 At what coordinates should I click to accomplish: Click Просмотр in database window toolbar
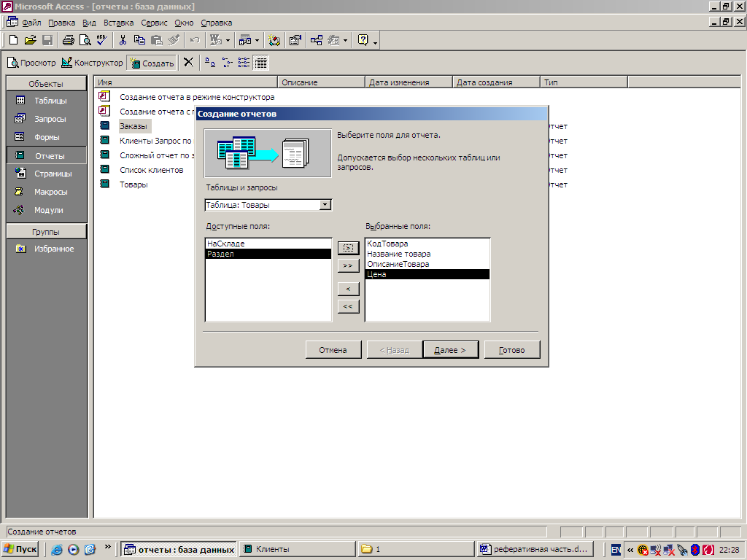(31, 63)
